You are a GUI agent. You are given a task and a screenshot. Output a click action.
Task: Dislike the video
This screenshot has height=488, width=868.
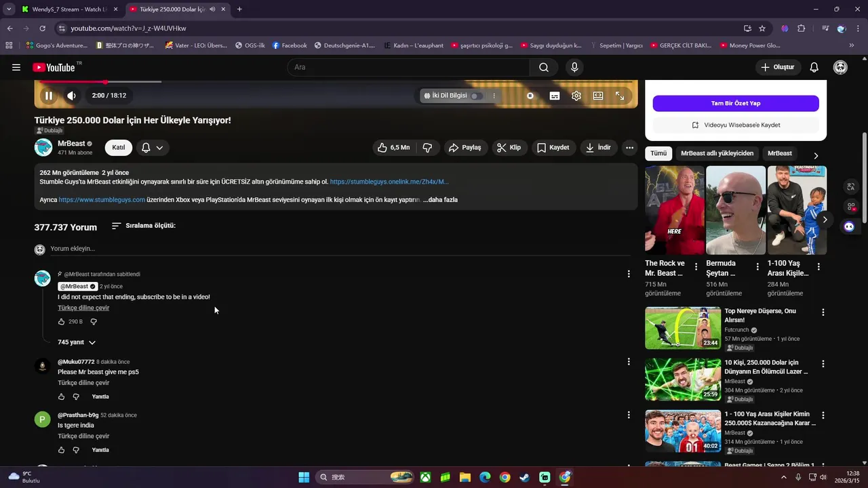coord(427,148)
